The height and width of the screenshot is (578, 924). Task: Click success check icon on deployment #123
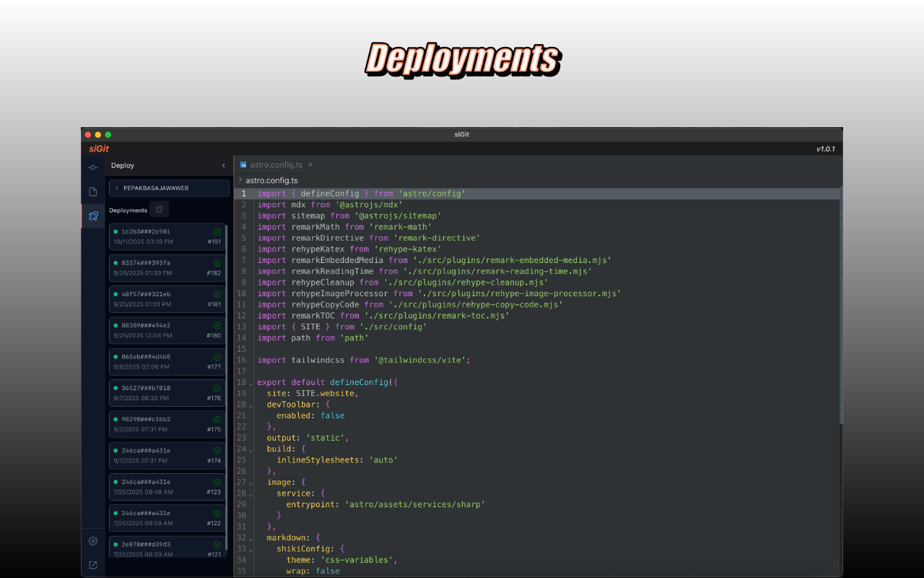coord(217,482)
